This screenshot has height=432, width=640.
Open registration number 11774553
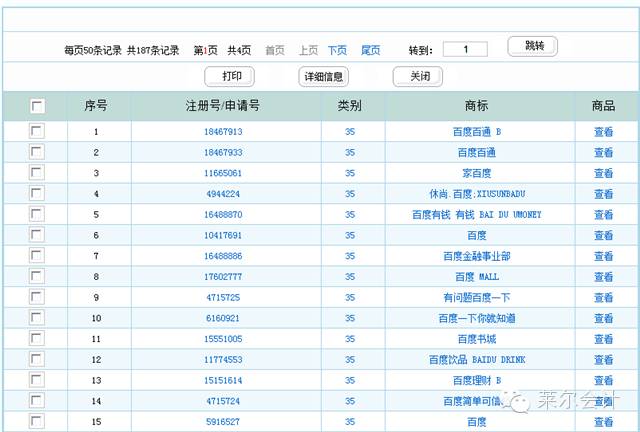[223, 360]
